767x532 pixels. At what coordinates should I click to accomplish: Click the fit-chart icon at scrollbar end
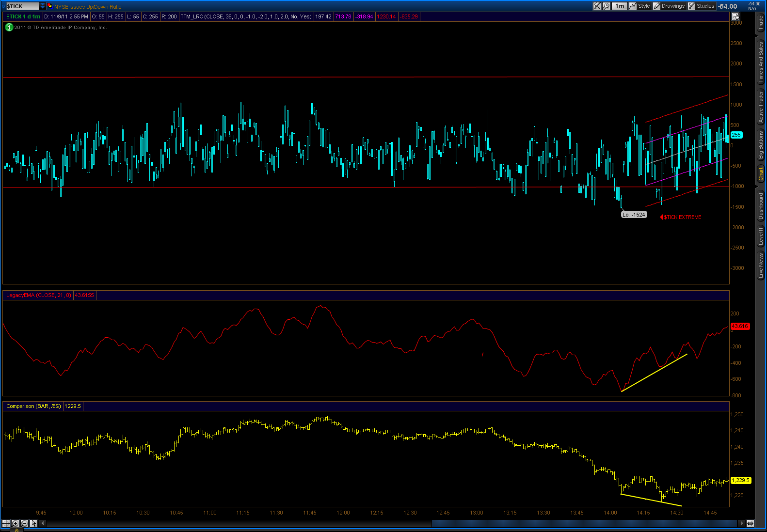(x=750, y=523)
